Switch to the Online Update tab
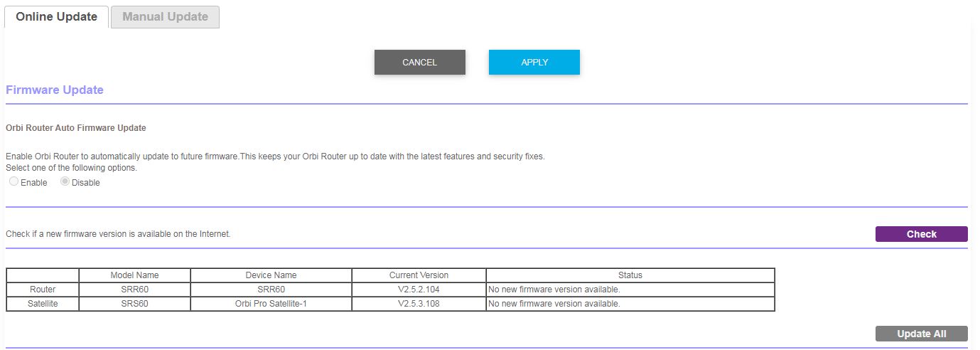The height and width of the screenshot is (350, 980). tap(57, 17)
